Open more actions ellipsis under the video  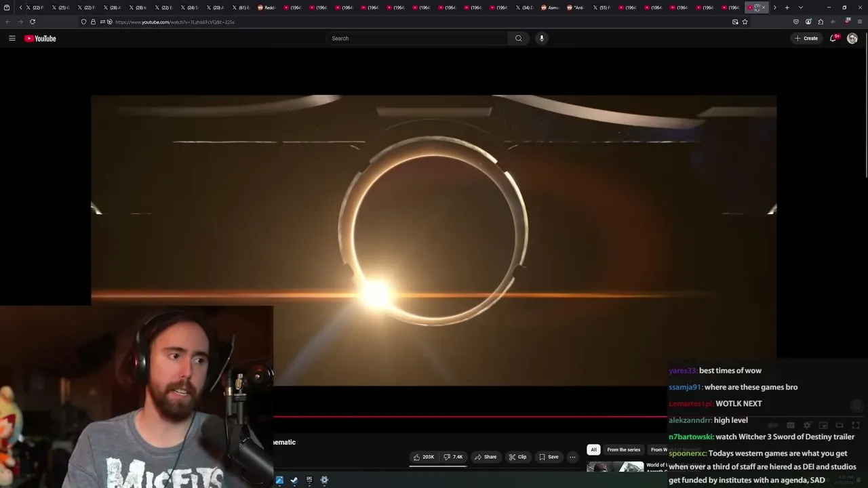coord(572,457)
